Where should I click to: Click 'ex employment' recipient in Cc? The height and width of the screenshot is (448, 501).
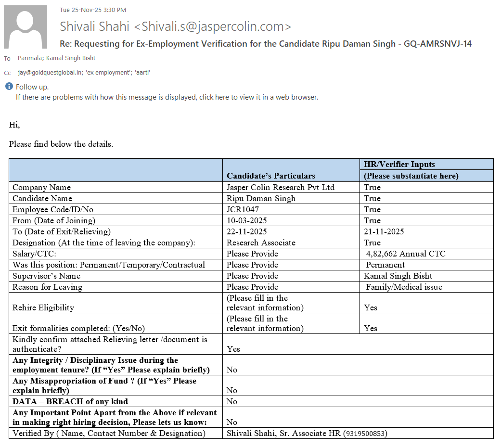108,73
